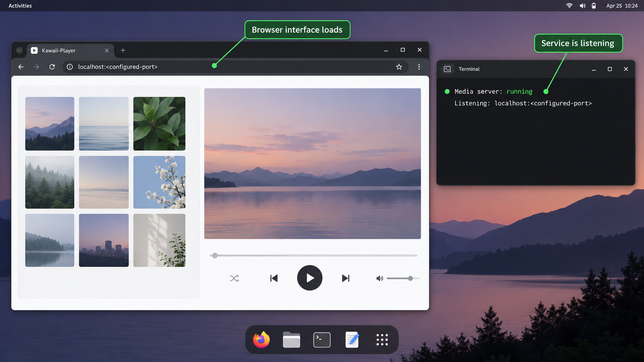Screen dimensions: 644x362
Task: Open the Files manager from the dock
Action: [x=291, y=340]
